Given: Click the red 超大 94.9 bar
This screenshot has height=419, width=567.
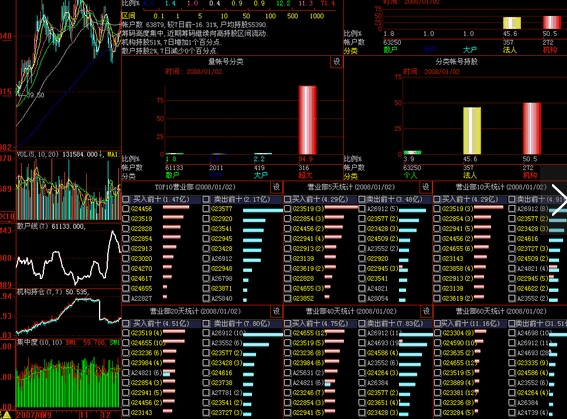Looking at the screenshot, I should [307, 120].
